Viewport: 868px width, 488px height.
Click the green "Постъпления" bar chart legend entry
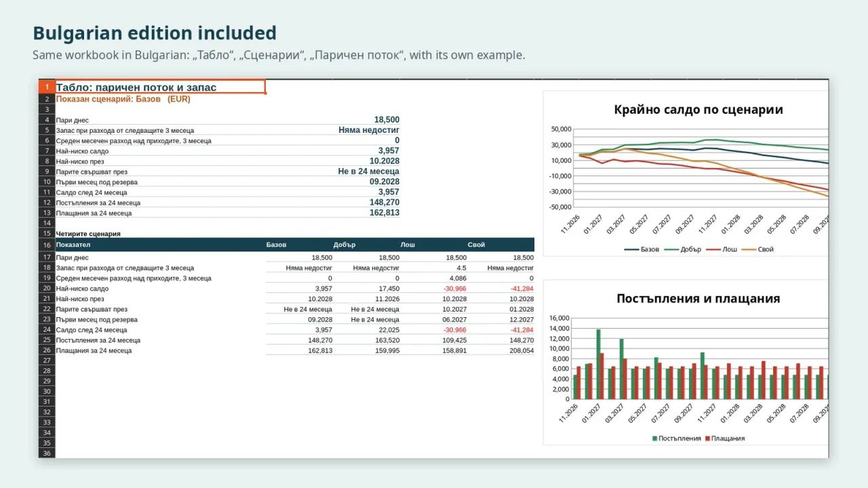pos(677,439)
